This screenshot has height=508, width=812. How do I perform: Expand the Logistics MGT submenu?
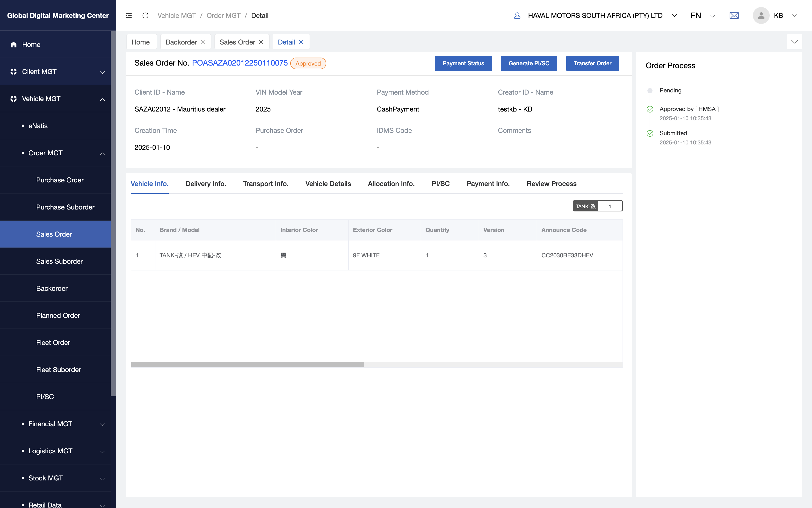[102, 452]
